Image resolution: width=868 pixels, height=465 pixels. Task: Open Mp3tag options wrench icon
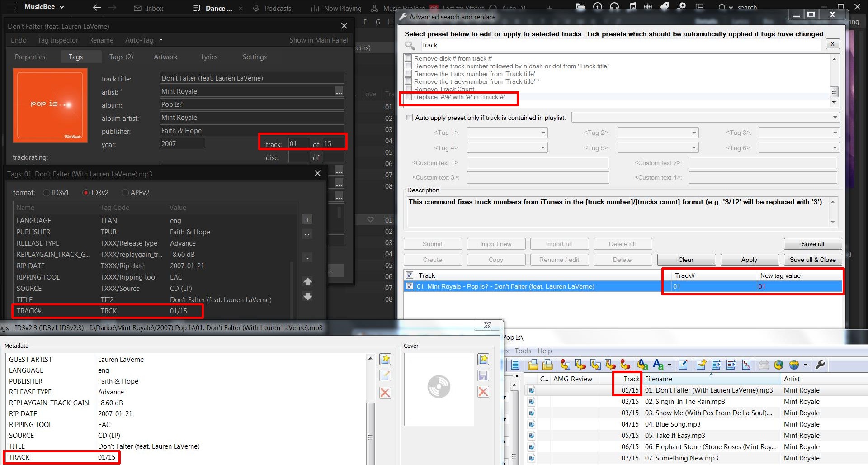[x=820, y=365]
